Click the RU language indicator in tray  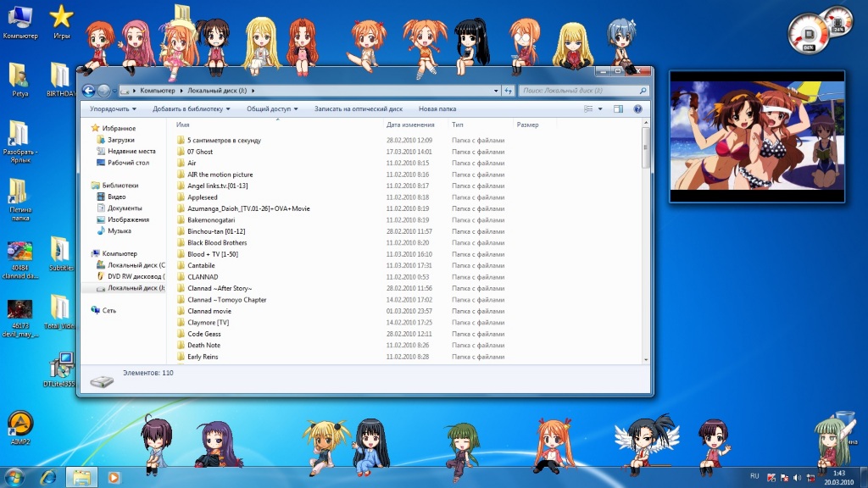[754, 476]
